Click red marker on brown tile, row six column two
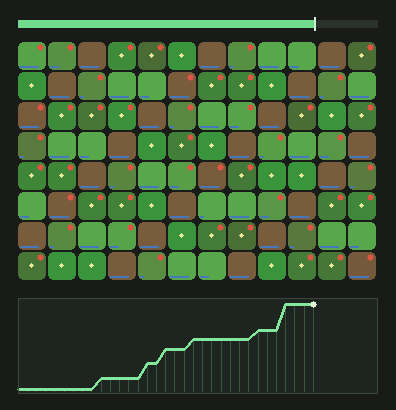The height and width of the screenshot is (410, 396). [71, 198]
